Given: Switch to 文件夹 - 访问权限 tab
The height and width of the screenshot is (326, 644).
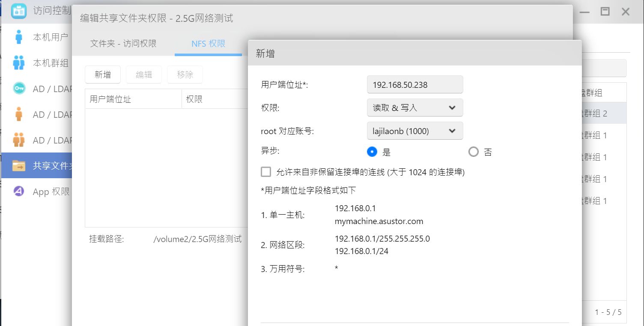Looking at the screenshot, I should pyautogui.click(x=123, y=43).
